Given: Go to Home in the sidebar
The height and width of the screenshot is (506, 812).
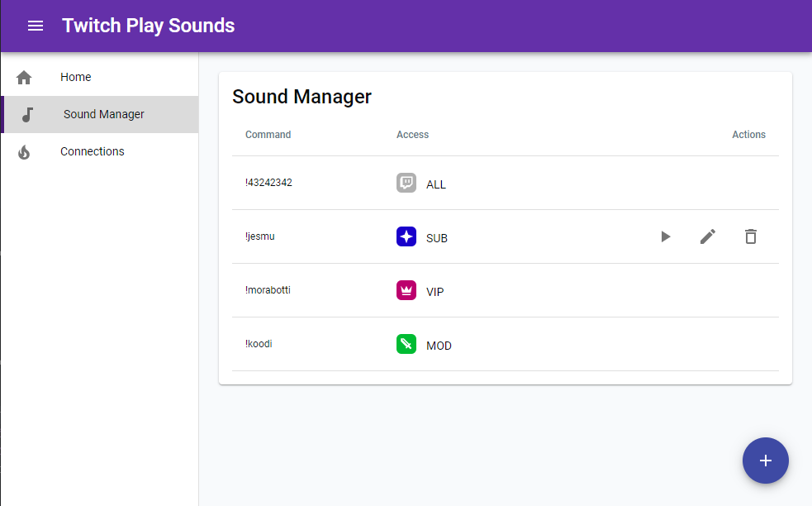Looking at the screenshot, I should tap(76, 77).
